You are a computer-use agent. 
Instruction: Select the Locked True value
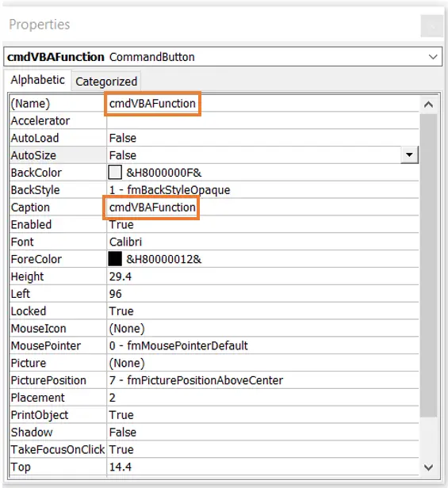(121, 311)
